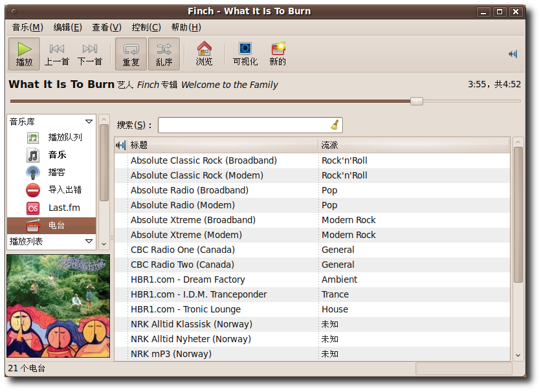Select Absolute Classic Rock (Modem) station

tap(312, 175)
